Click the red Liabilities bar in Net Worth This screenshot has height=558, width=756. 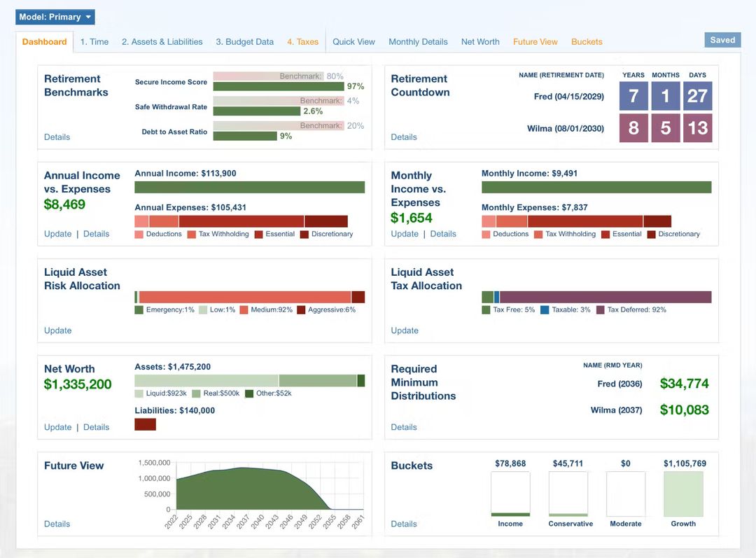(x=145, y=424)
